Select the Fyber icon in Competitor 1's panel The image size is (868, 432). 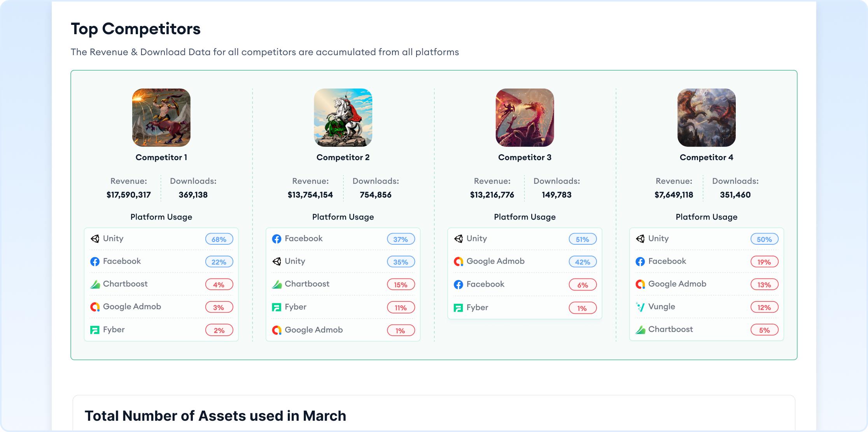pyautogui.click(x=96, y=329)
